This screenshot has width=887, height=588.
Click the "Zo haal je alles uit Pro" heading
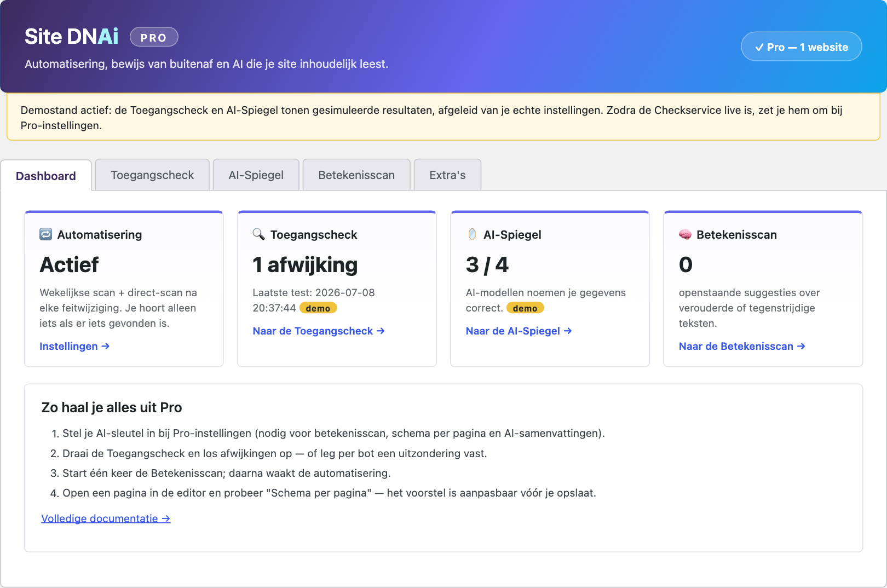[112, 407]
